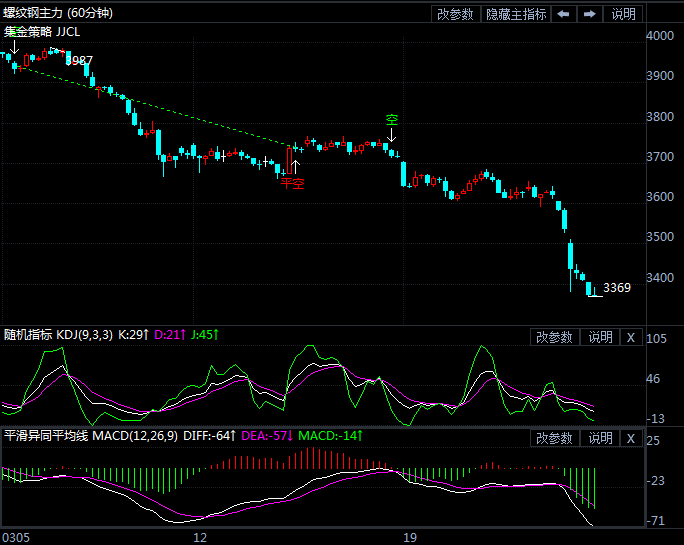This screenshot has height=545, width=684.
Task: Close the KDJ indicator panel
Action: [x=630, y=338]
